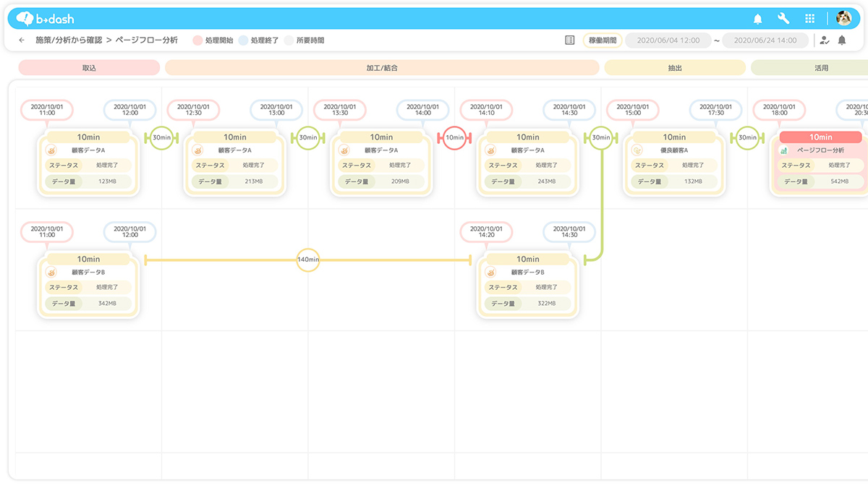
Task: Select the 優良顧客A process card
Action: coord(674,163)
